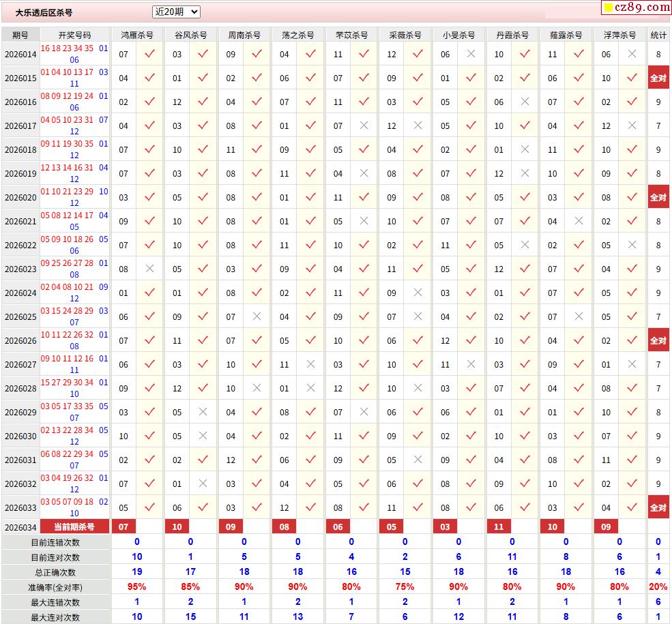Select the 统计 column header
Image resolution: width=672 pixels, height=624 pixels.
pyautogui.click(x=658, y=35)
